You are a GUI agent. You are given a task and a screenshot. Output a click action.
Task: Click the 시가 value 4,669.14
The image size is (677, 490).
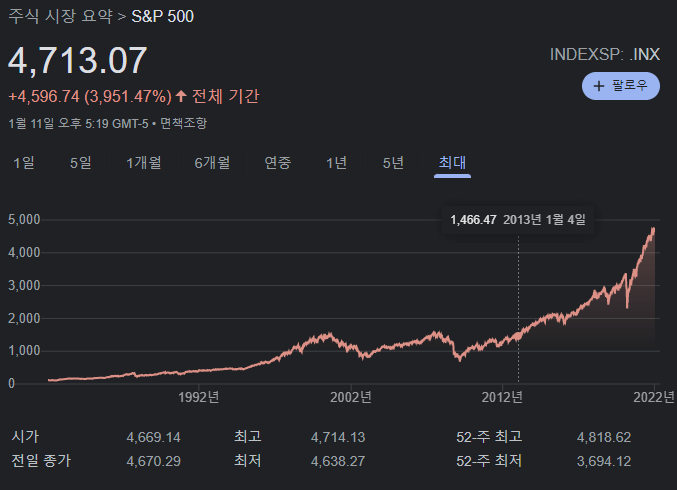click(153, 437)
